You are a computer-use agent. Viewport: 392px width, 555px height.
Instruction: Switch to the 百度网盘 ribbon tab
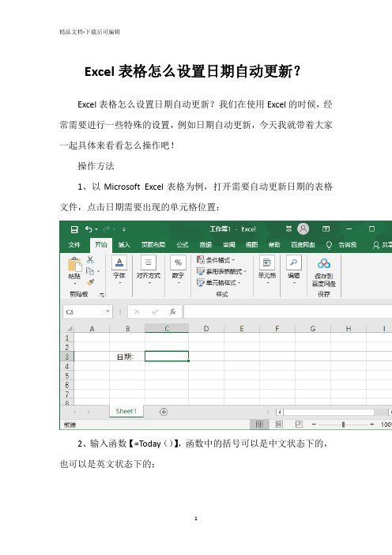(x=303, y=244)
